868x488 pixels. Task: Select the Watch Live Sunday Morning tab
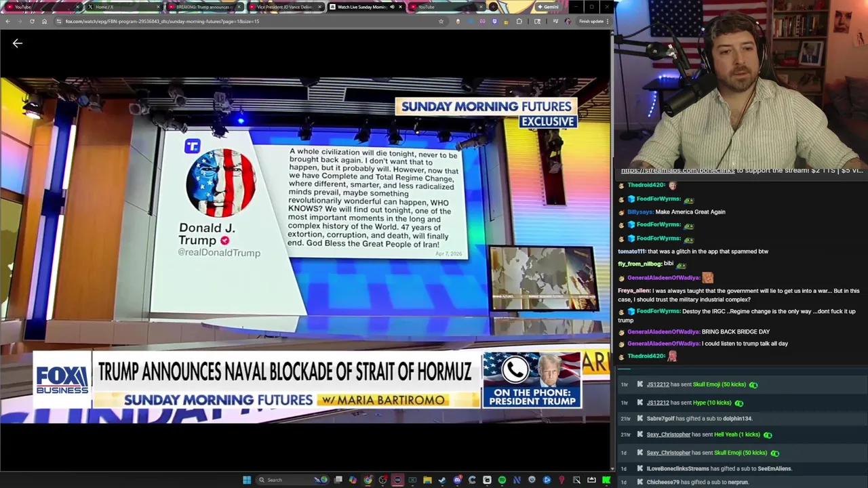[x=365, y=7]
